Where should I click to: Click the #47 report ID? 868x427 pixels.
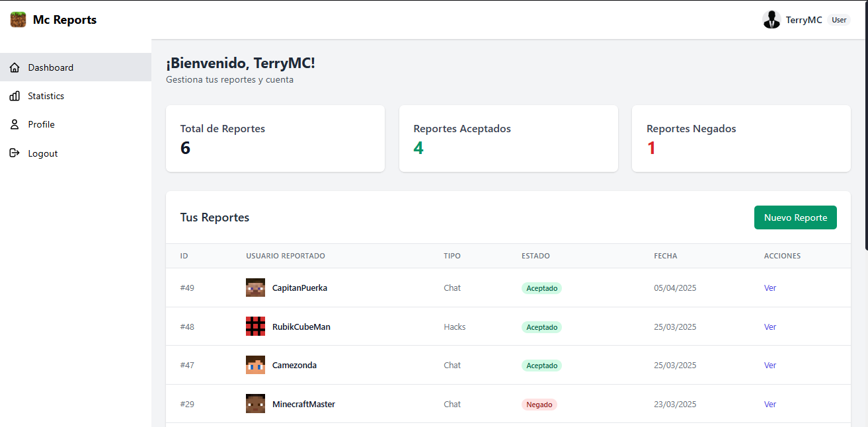187,365
